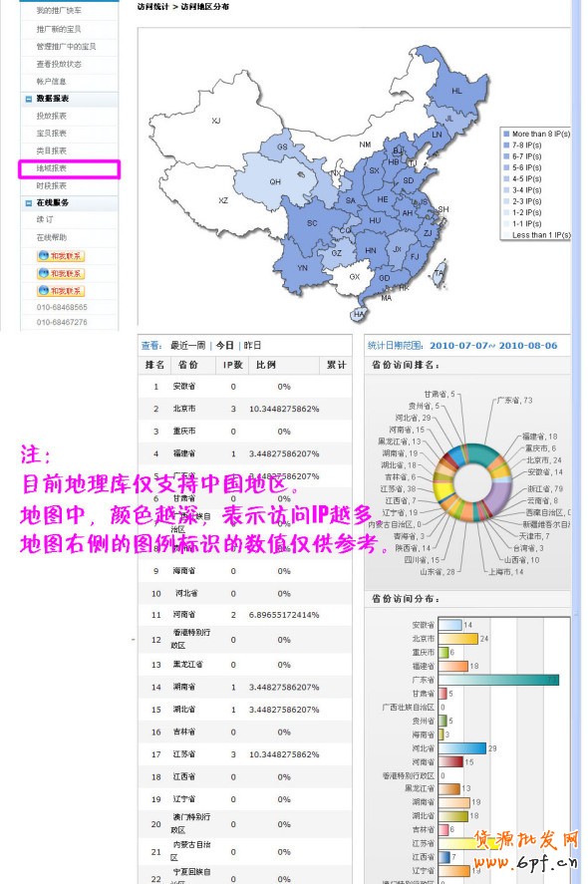Collapse the 数据报表 section minus icon
Image resolution: width=588 pixels, height=884 pixels.
[x=28, y=99]
